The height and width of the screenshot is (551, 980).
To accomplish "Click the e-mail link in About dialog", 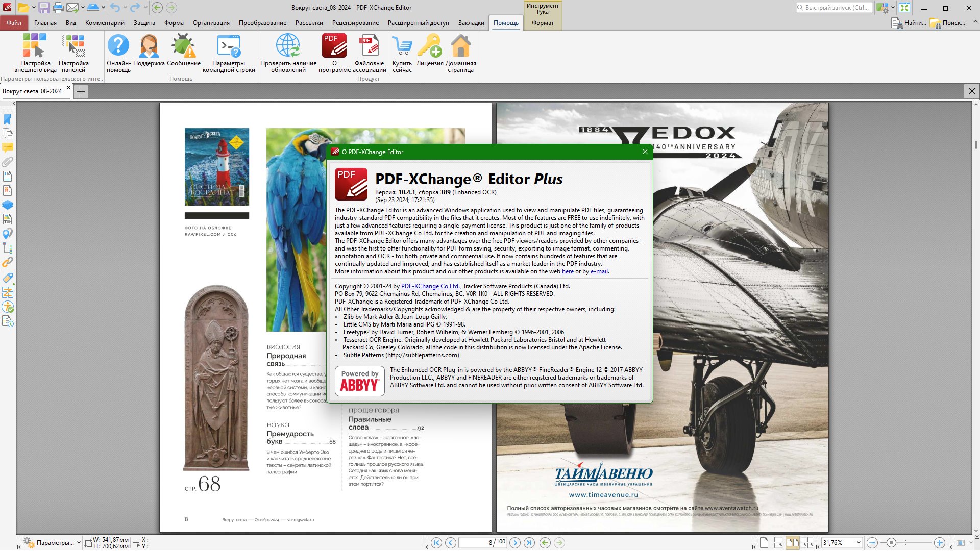I will pyautogui.click(x=599, y=271).
